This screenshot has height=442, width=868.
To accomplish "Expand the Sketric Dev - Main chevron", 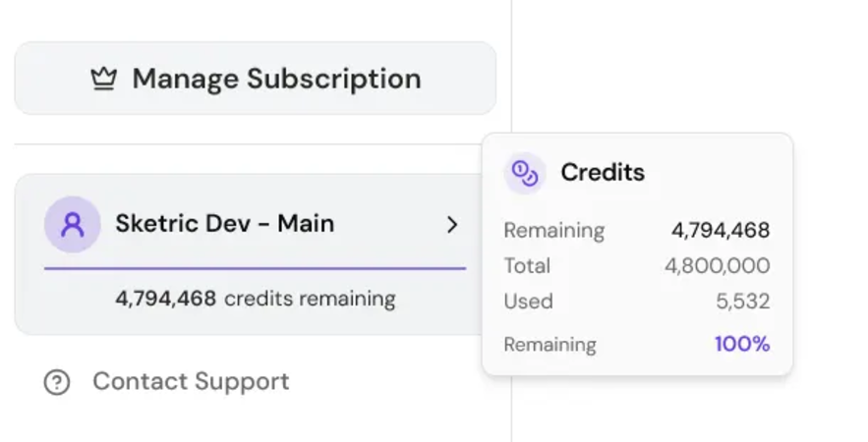I will tap(452, 225).
